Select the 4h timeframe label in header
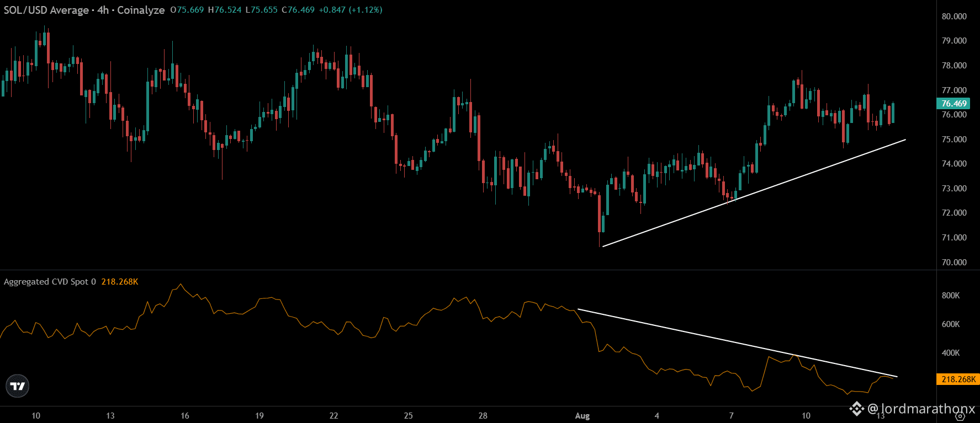The image size is (980, 423). (x=103, y=10)
